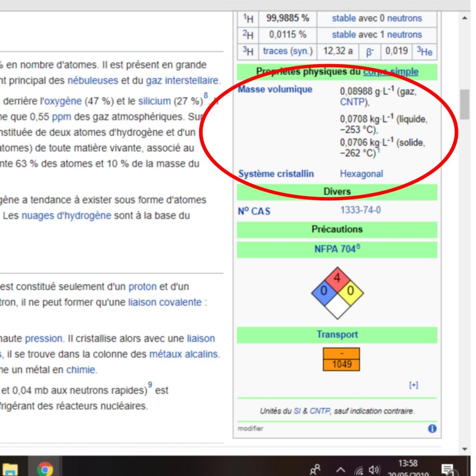Open footnote reference 9

(x=150, y=385)
